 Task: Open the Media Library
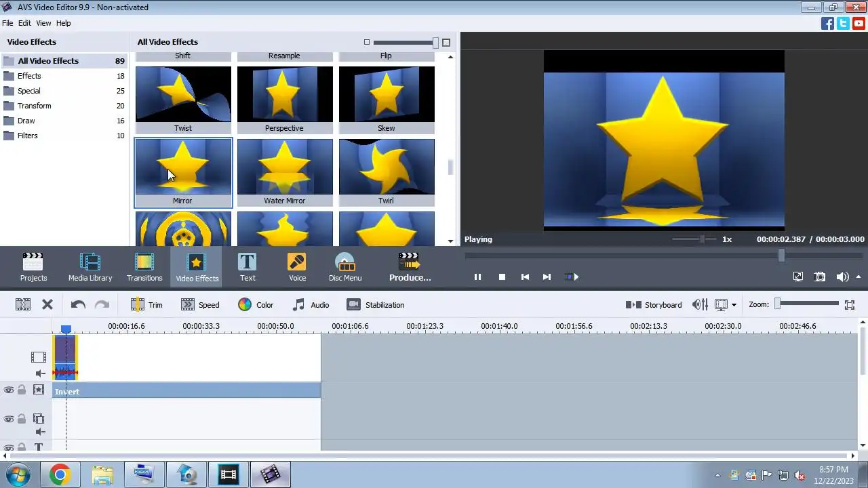pyautogui.click(x=90, y=267)
